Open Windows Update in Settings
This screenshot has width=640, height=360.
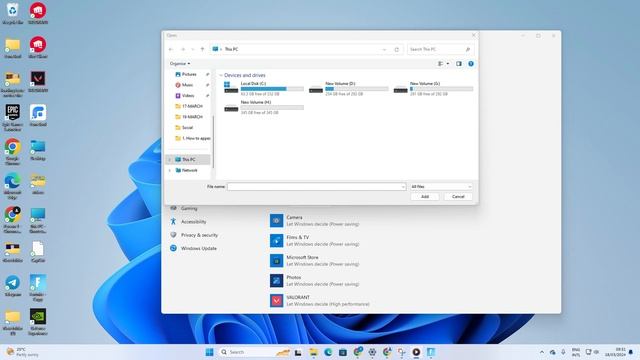(199, 249)
